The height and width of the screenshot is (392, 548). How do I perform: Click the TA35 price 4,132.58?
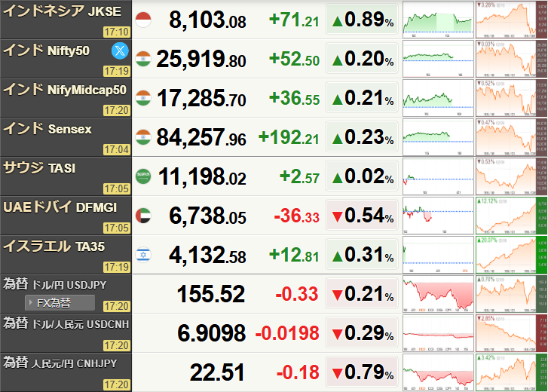(x=207, y=255)
